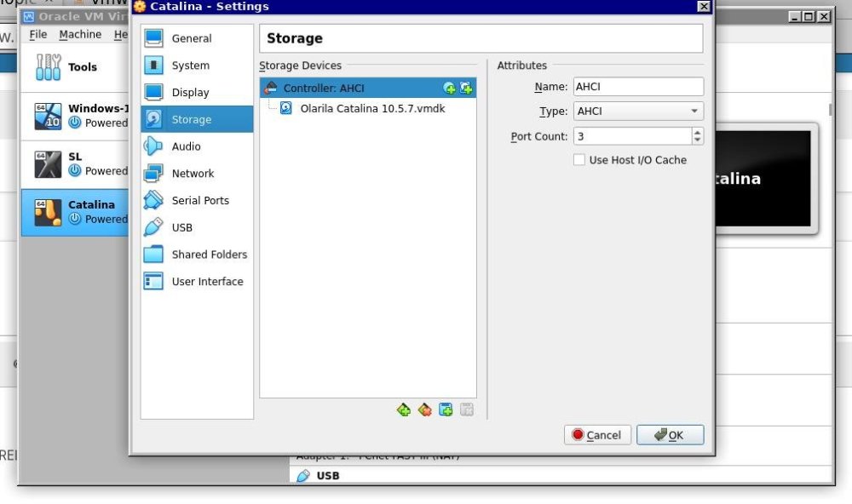Select Olarila Catalina 10.5.7.vmdk disk

coord(373,109)
